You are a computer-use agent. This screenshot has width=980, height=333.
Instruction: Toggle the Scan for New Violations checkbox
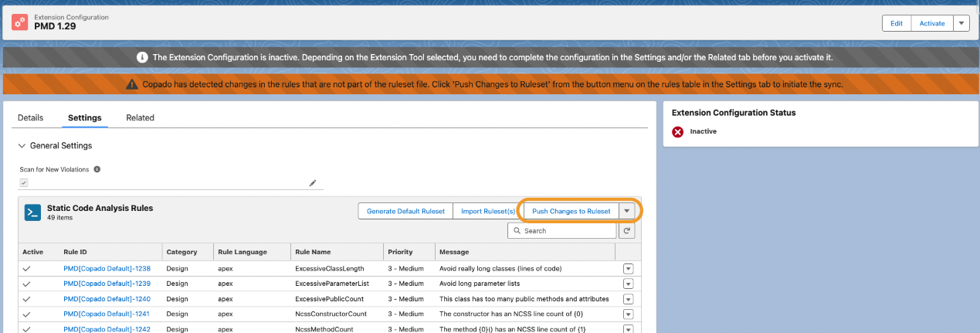24,183
